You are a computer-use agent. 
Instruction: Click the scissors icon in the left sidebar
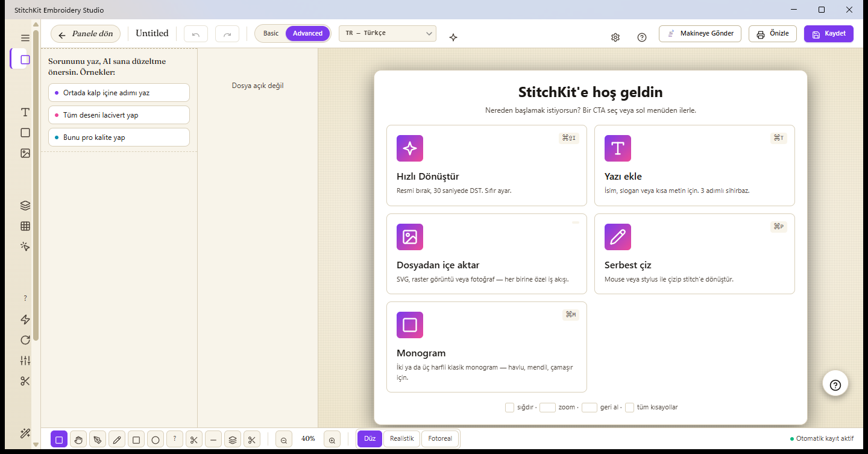[x=25, y=381]
